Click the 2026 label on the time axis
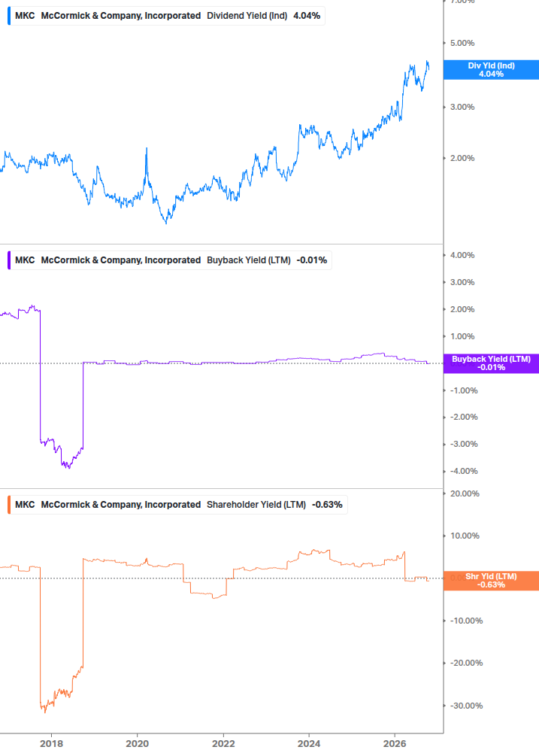 tap(395, 744)
